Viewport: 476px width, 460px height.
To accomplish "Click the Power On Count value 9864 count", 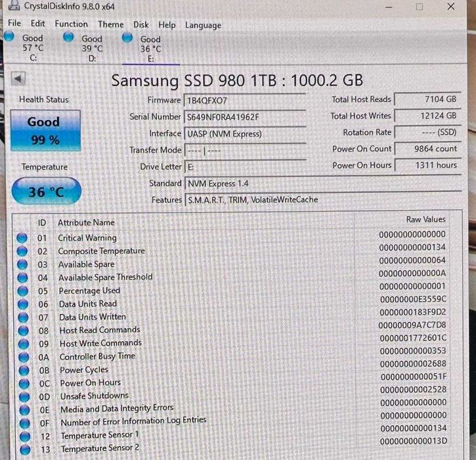I will [427, 149].
